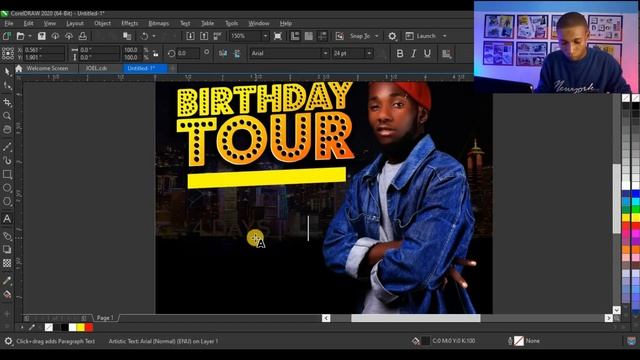The image size is (640, 360).
Task: Open the Window menu
Action: 259,23
